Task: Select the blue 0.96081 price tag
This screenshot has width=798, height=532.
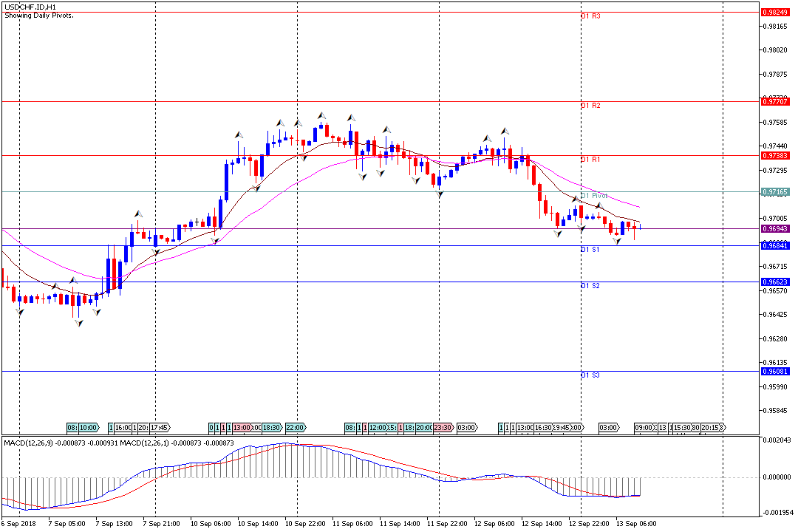Action: [x=775, y=372]
